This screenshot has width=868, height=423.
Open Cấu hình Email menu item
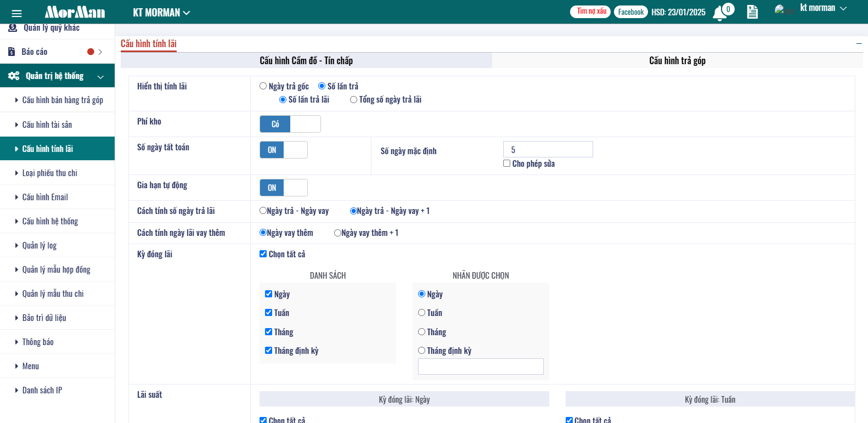(x=58, y=197)
